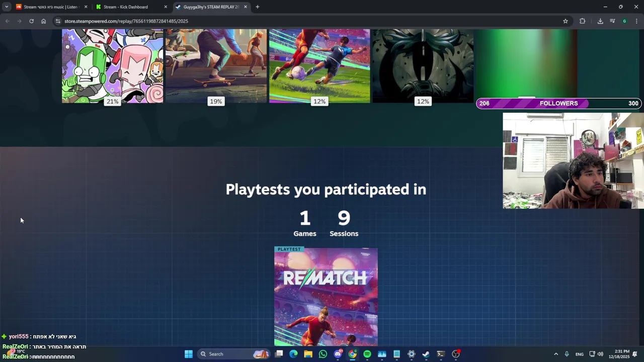Open the Windows Start menu
Viewport: 644px width, 362px height.
[188, 354]
